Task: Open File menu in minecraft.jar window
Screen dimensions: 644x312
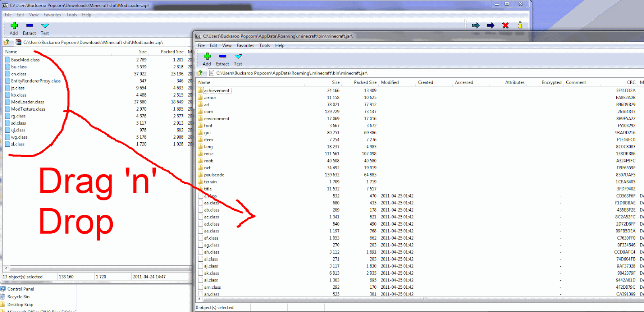Action: tap(201, 45)
